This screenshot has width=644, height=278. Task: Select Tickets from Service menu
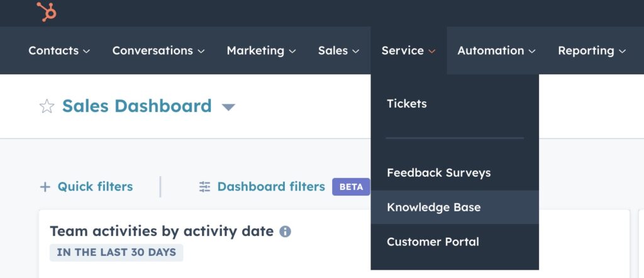pos(407,104)
